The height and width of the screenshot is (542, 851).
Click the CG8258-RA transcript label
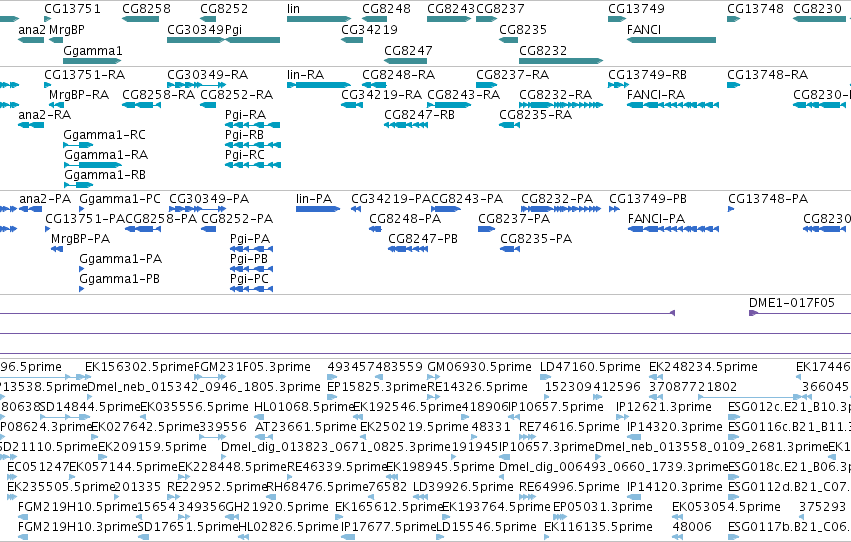158,95
